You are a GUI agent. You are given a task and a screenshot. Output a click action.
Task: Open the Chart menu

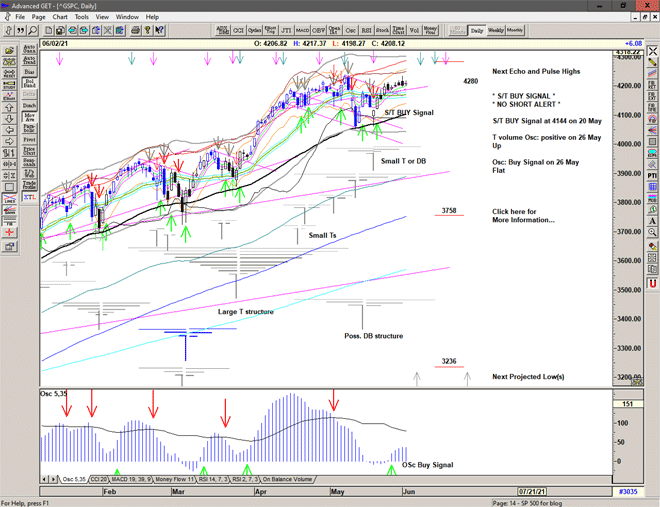60,17
